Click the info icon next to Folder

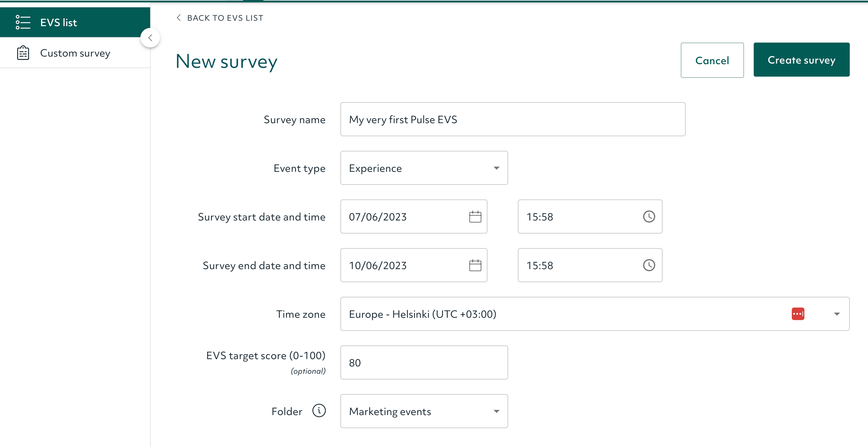(319, 411)
